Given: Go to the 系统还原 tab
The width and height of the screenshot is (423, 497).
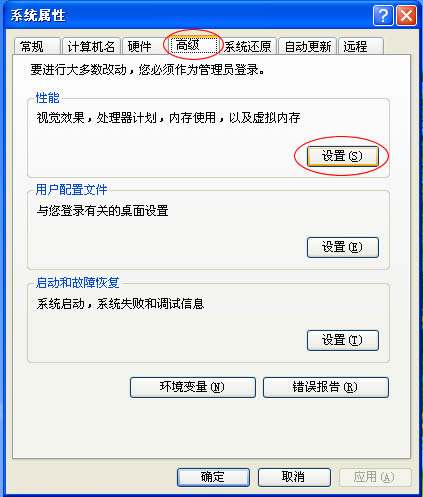Looking at the screenshot, I should (x=248, y=46).
